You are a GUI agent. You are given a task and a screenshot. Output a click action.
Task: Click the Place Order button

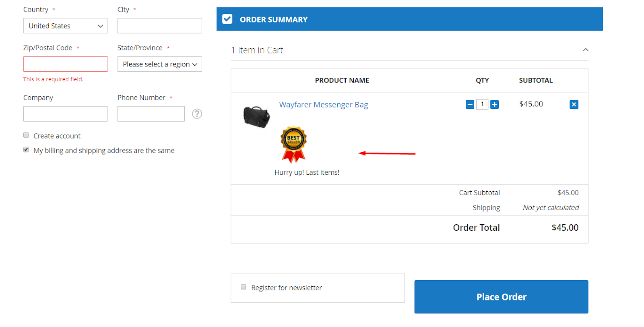[x=501, y=297]
